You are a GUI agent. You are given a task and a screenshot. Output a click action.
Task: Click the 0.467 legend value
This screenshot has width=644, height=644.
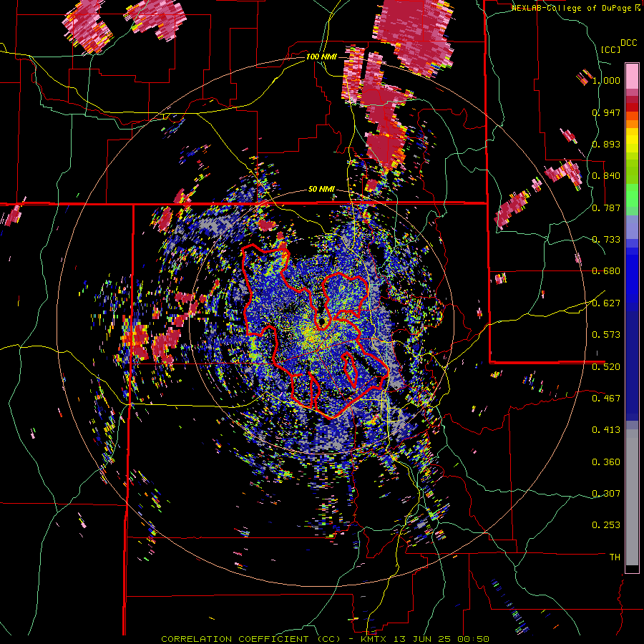point(606,398)
